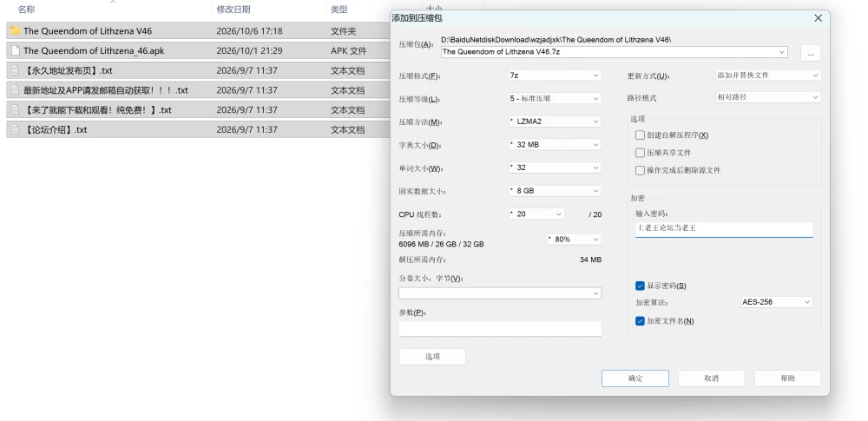Click the 取消 button
This screenshot has width=868, height=421.
[712, 378]
